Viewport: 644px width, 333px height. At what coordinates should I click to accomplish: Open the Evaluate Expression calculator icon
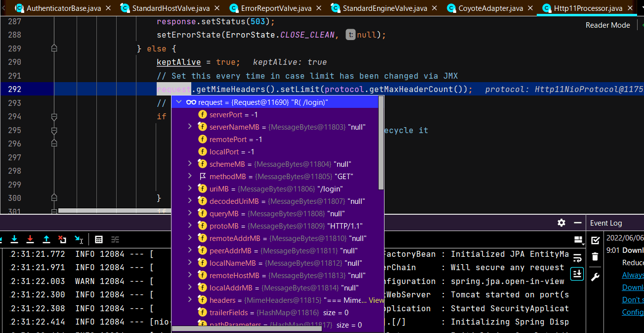[99, 239]
